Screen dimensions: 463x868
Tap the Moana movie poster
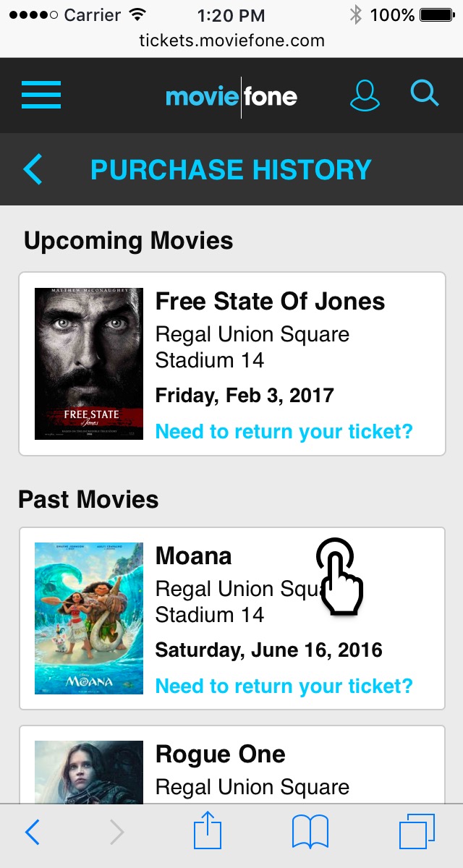coord(89,618)
